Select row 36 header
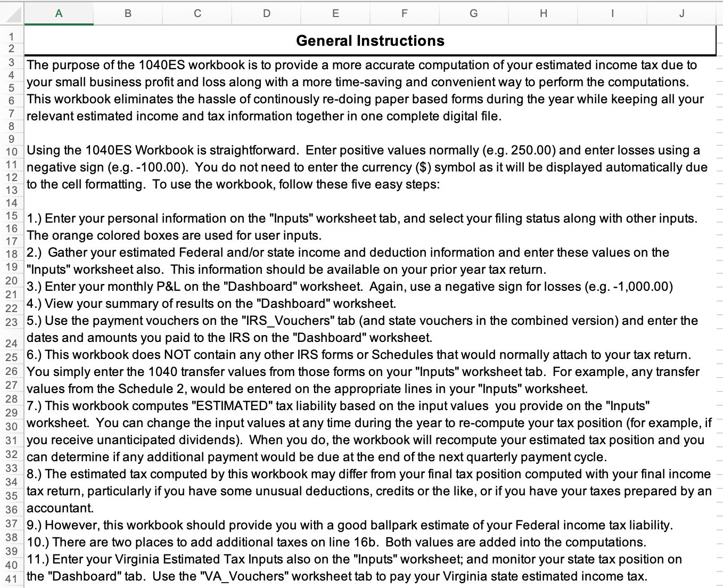 (12, 510)
